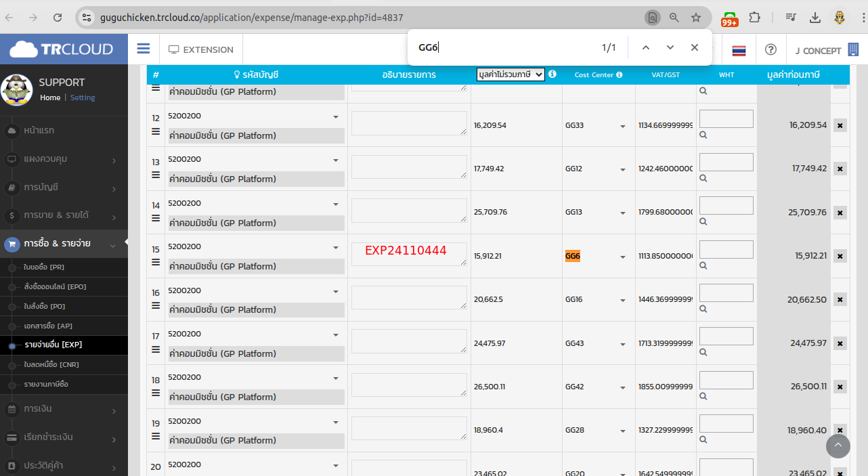Click description field containing EXP24110444
This screenshot has height=476, width=868.
(x=409, y=254)
